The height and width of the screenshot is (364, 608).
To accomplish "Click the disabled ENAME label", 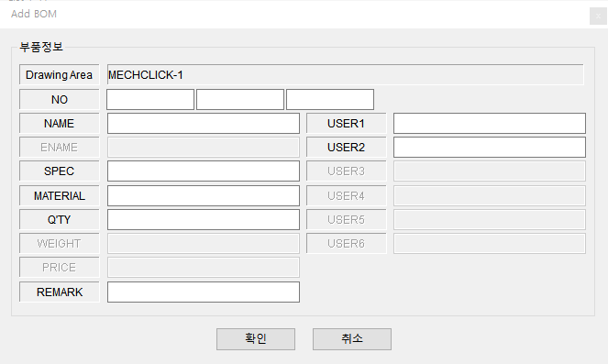I will tap(60, 148).
